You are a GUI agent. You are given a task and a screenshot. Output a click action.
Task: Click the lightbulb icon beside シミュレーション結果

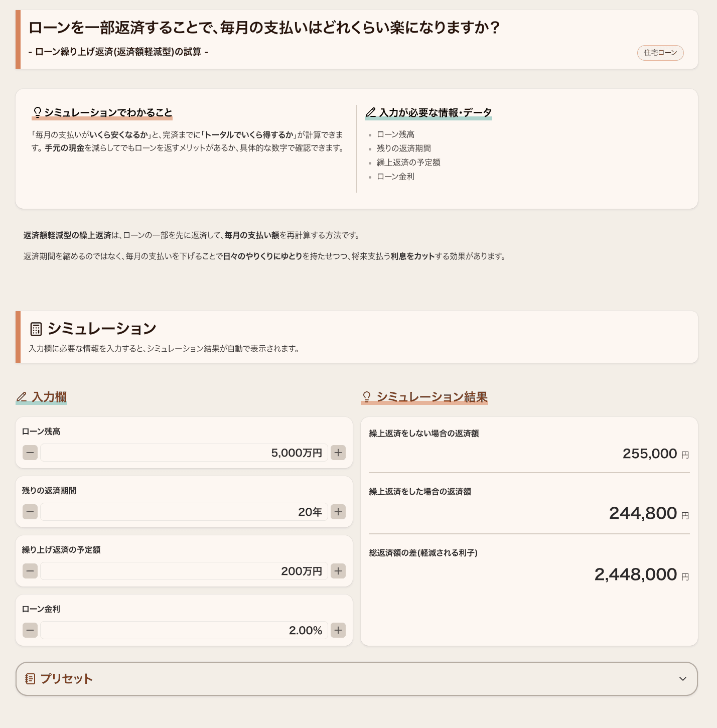click(x=367, y=397)
